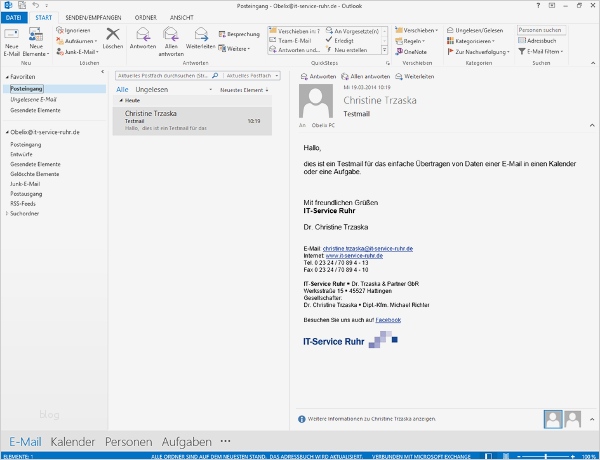Open the 'Zur Nachverfolgung' flag menu
Screen dimensions: 600x460
coord(478,52)
